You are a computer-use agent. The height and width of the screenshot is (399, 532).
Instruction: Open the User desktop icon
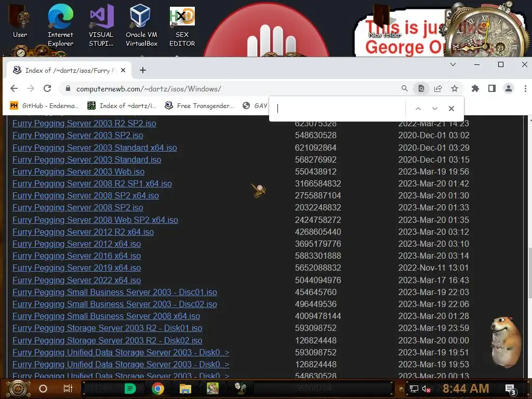(x=20, y=22)
